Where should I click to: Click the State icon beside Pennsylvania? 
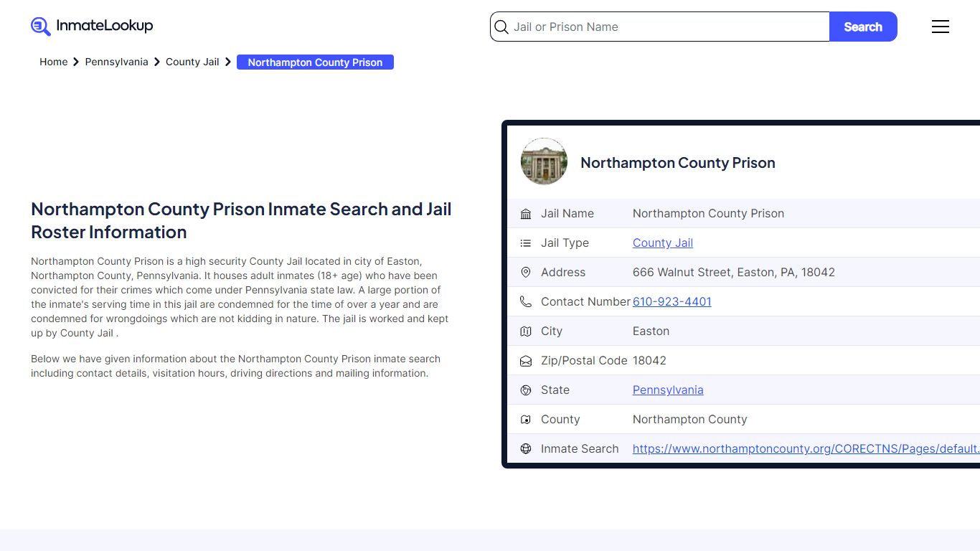click(x=526, y=390)
